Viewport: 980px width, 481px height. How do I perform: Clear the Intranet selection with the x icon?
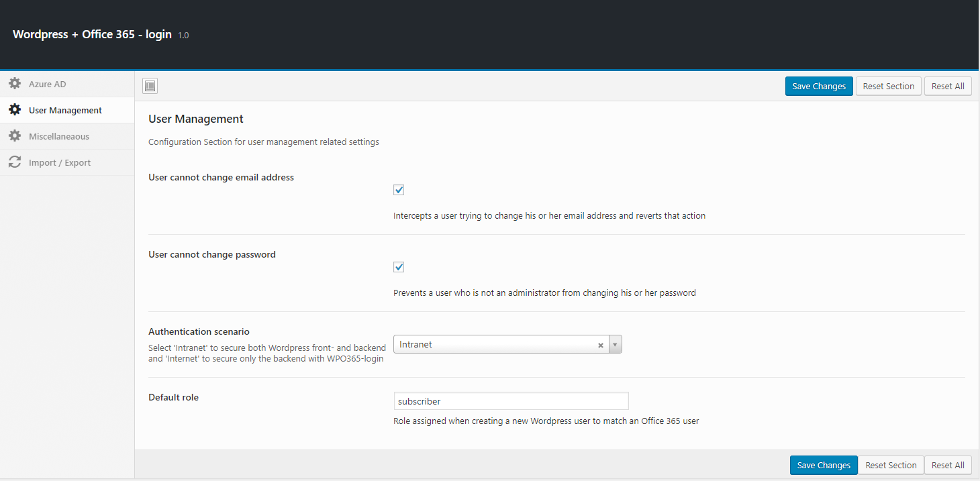[x=601, y=345]
